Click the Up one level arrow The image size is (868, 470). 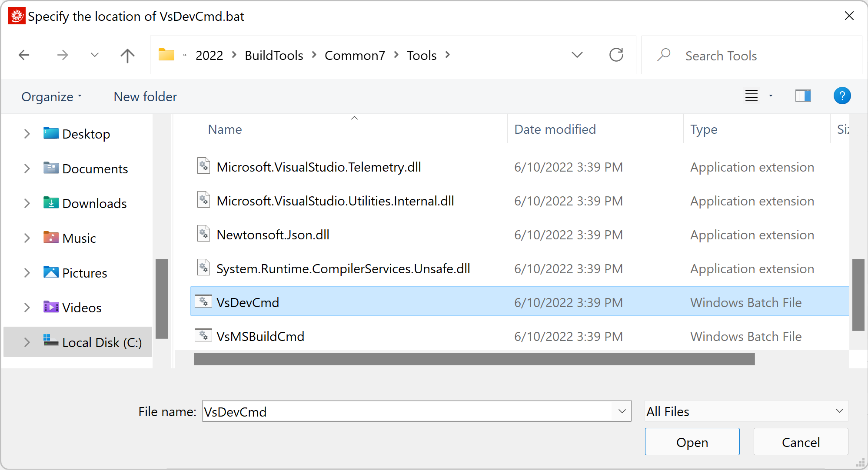click(x=127, y=55)
